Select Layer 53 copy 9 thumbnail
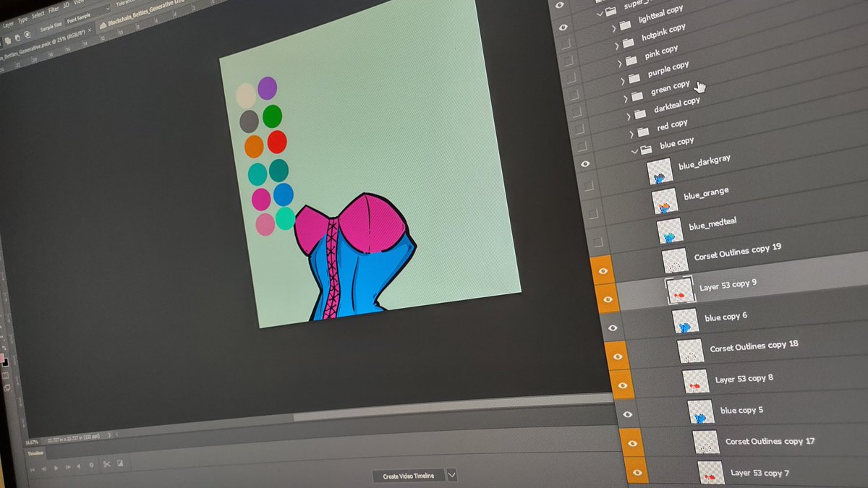 click(680, 290)
